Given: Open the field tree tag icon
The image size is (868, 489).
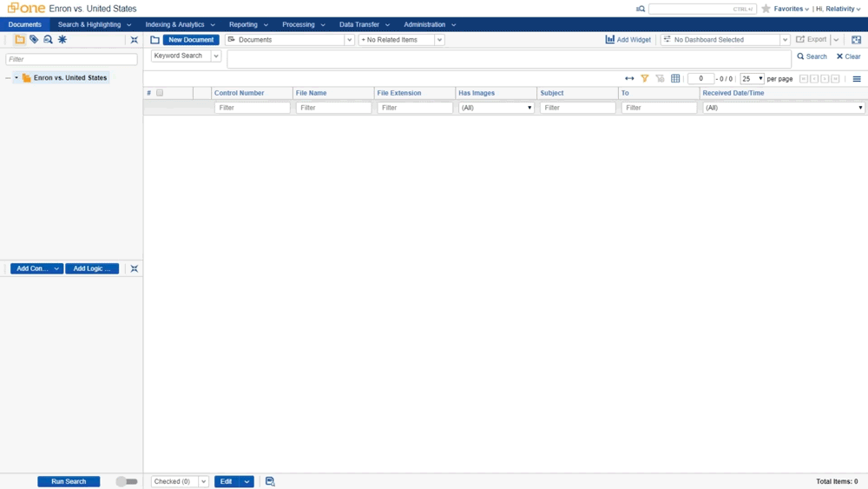Looking at the screenshot, I should 34,40.
